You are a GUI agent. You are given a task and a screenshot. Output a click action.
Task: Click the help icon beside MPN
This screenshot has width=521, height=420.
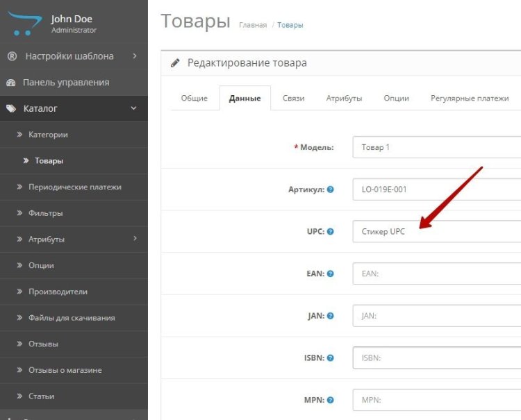tap(330, 401)
